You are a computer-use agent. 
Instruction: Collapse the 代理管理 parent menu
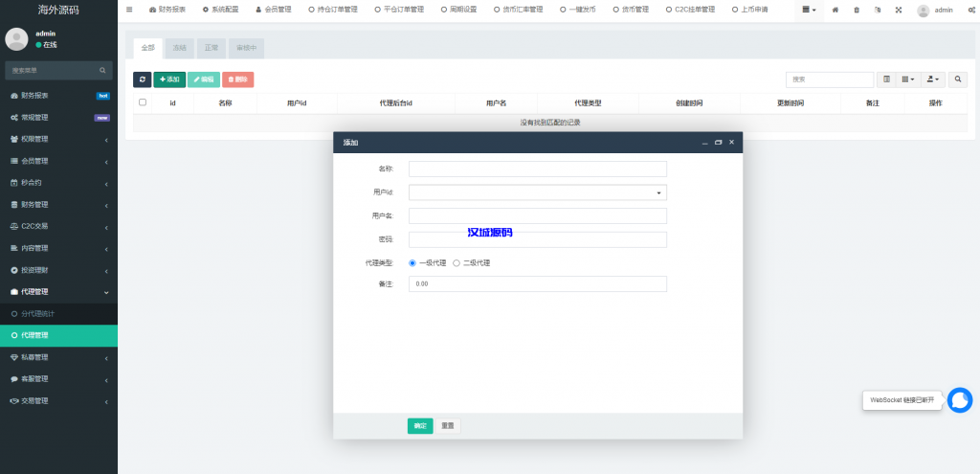tap(58, 292)
